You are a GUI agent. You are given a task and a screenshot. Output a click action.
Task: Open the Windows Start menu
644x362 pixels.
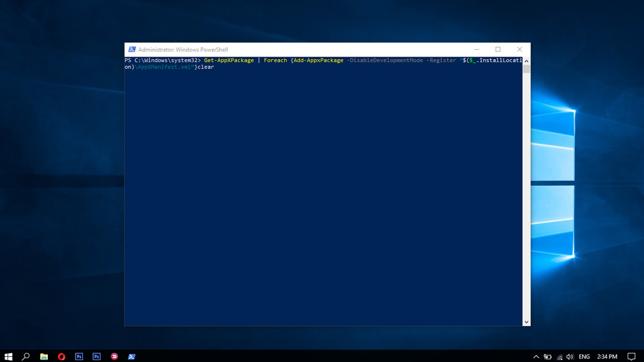[8, 356]
